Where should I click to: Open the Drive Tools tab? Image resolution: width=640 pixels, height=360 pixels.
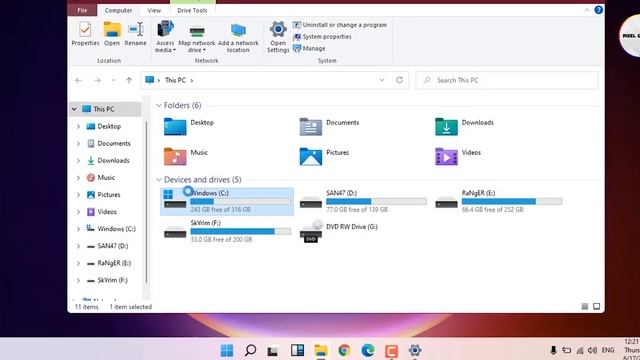(192, 10)
